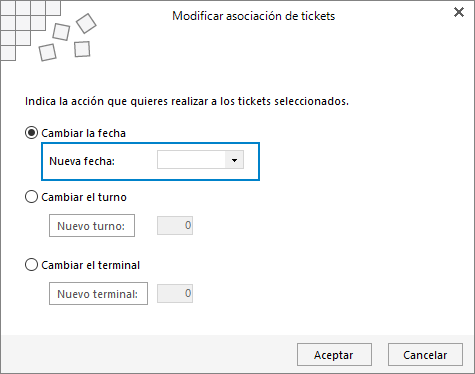Click the rotated diamond square in the logo
Viewport: 475px width, 374px height.
(86, 23)
